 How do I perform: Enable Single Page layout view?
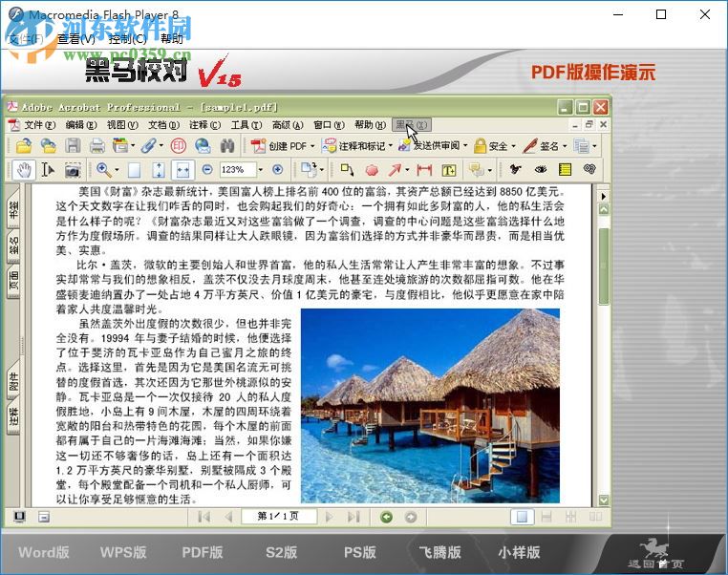click(522, 517)
